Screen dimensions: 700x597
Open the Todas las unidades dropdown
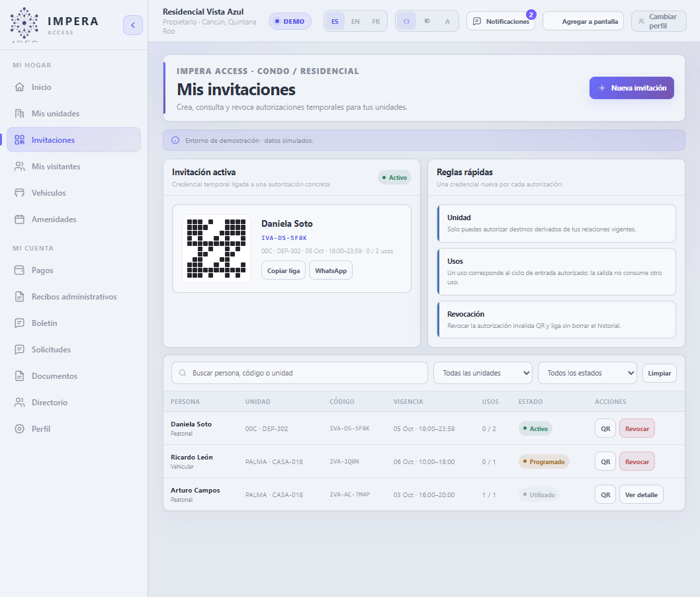click(483, 373)
